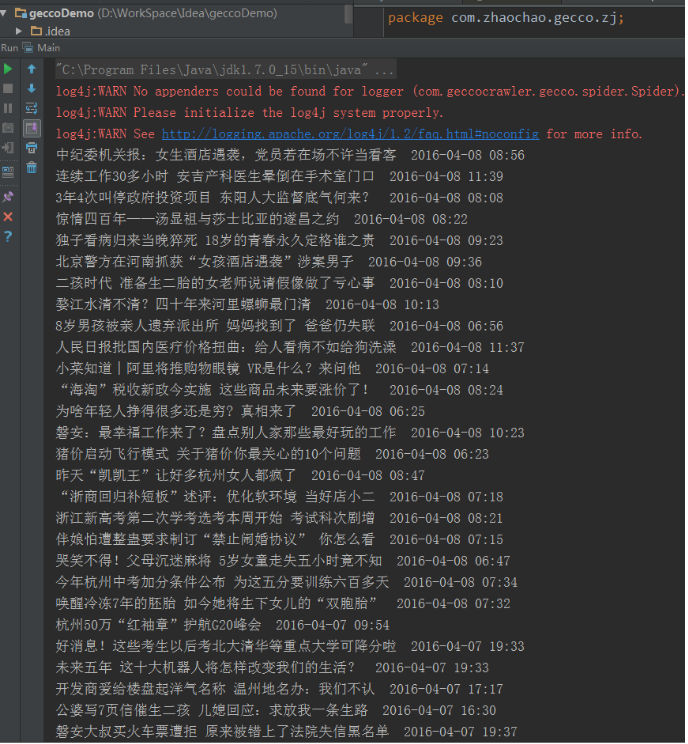Click the line starting "今年杭州中考加分条件公布"
The height and width of the screenshot is (744, 688).
pos(287,583)
